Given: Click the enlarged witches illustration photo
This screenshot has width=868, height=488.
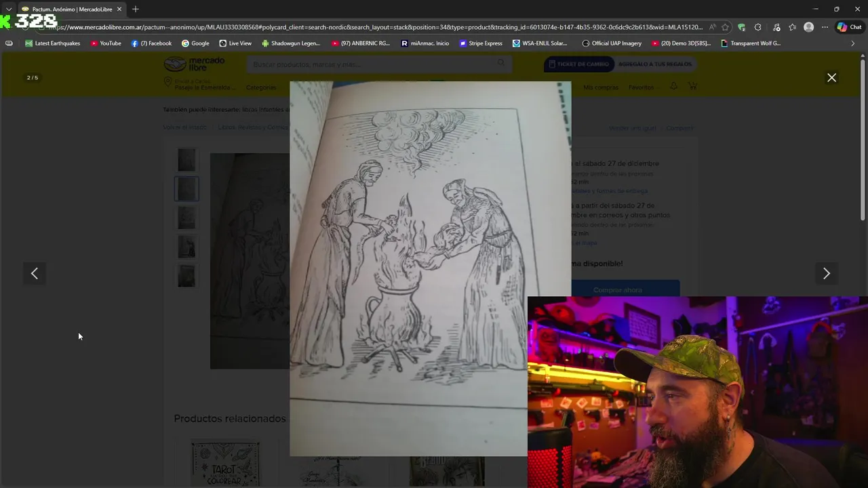Looking at the screenshot, I should click(430, 268).
